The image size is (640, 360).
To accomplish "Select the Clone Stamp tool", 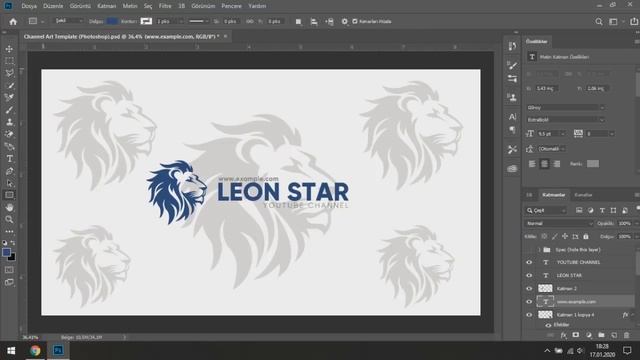I will tap(9, 122).
